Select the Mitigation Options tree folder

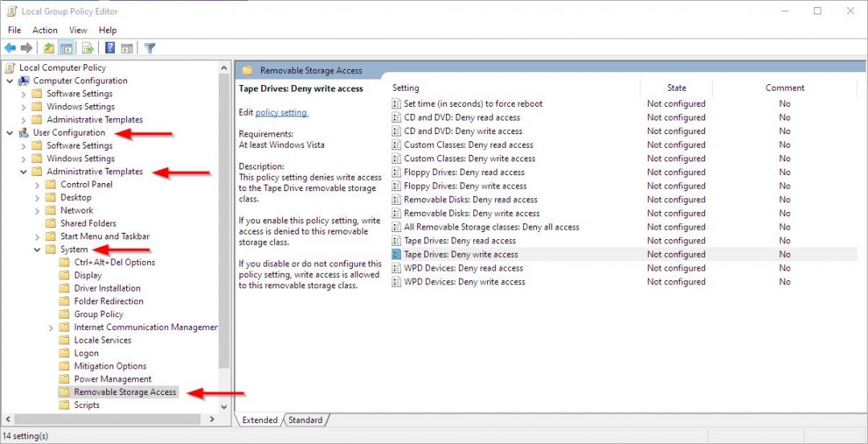[110, 366]
